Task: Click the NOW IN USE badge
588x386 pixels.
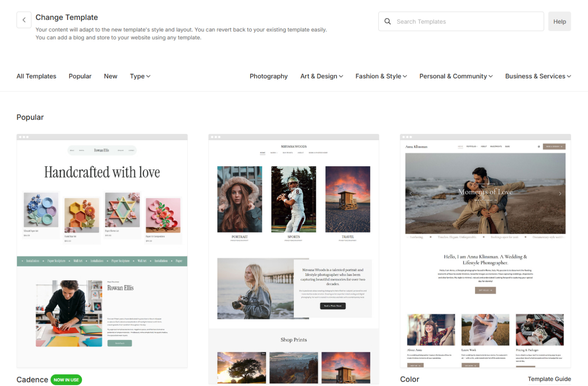Action: (66, 380)
